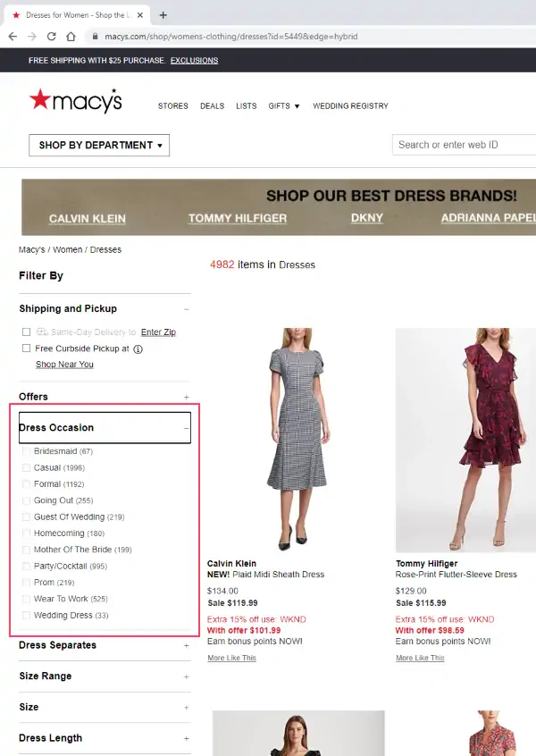
Task: Click the Macy's star logo
Action: pos(75,100)
